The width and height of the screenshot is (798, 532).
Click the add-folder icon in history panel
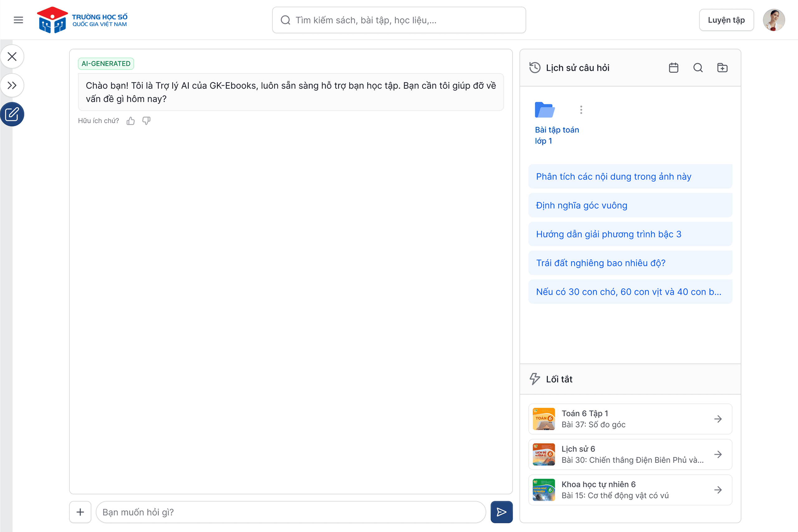tap(722, 68)
